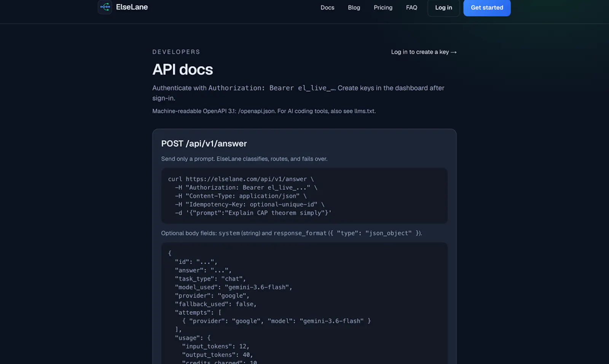This screenshot has height=364, width=609.
Task: Click the "output_tokens": 40 line
Action: pos(218,355)
